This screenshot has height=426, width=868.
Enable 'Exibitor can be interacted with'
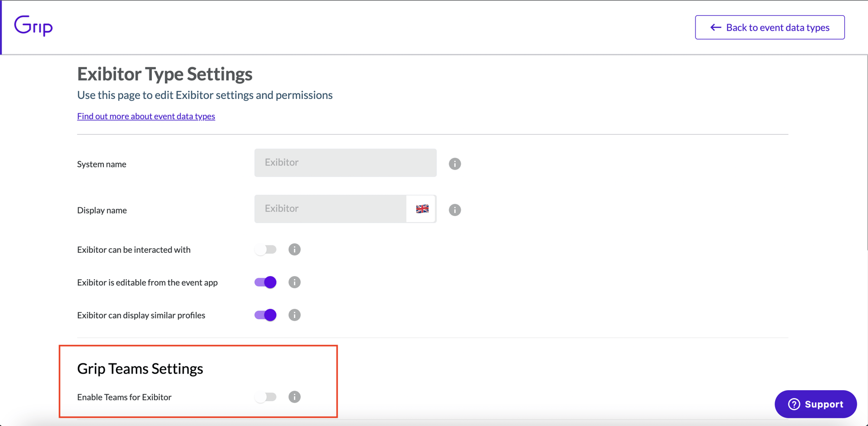tap(266, 249)
